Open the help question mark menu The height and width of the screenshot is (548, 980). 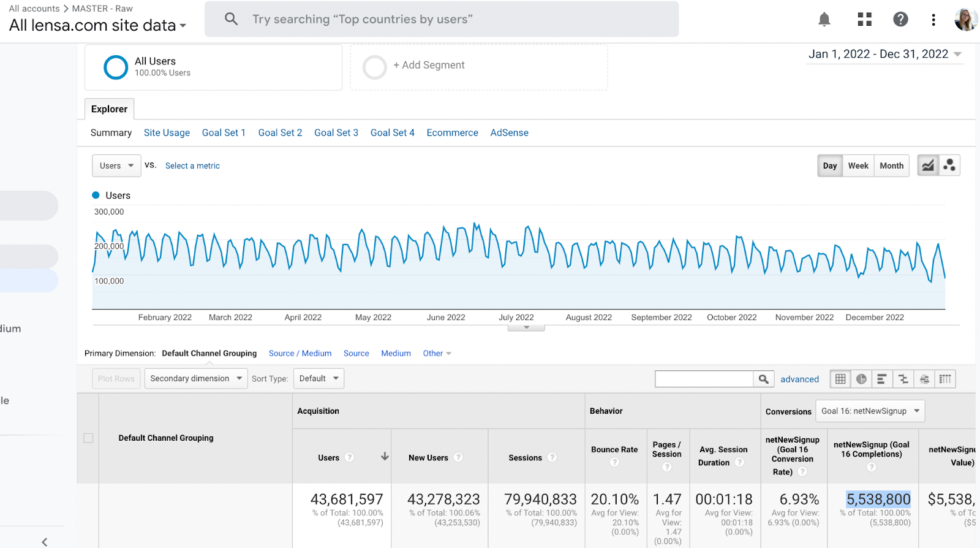(x=900, y=20)
